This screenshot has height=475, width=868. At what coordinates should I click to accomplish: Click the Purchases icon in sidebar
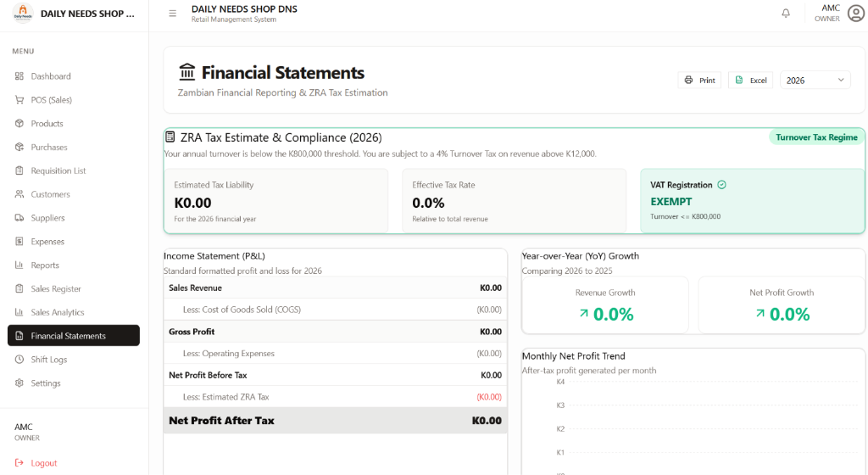tap(19, 148)
